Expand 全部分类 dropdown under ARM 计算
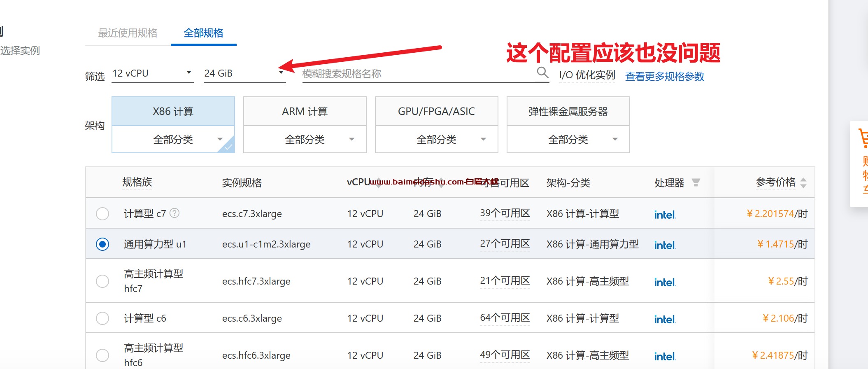This screenshot has width=868, height=369. click(305, 140)
